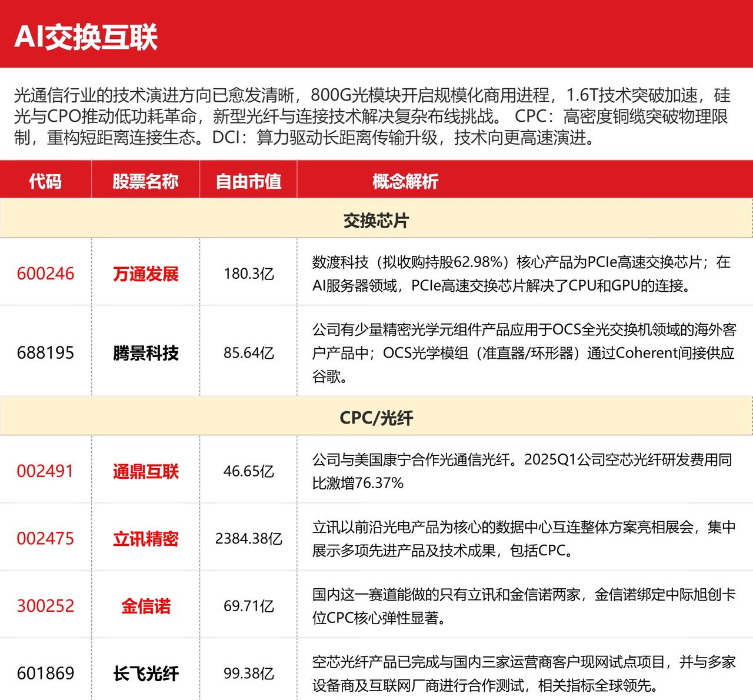Click stock name 长飞光纤
The image size is (753, 700).
pos(145,674)
